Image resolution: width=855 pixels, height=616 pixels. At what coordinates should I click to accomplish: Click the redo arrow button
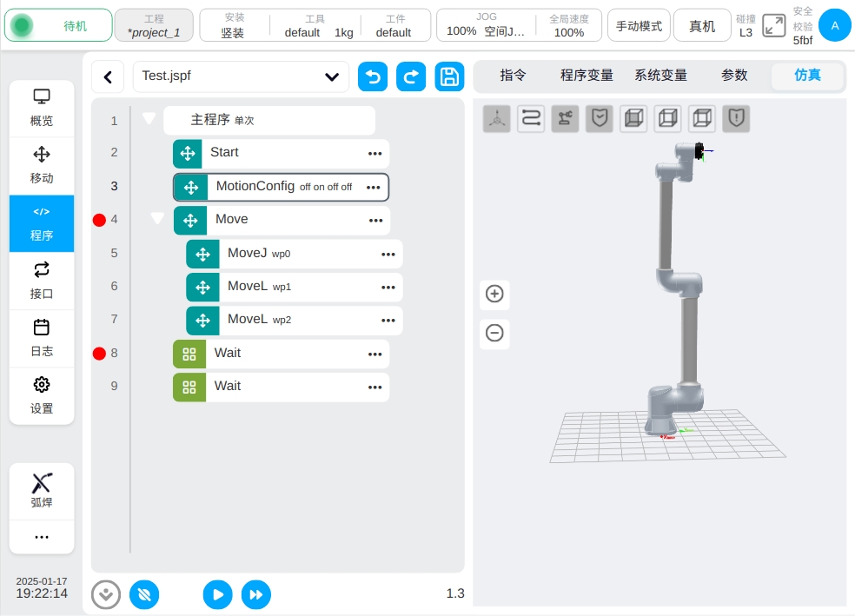[x=411, y=76]
